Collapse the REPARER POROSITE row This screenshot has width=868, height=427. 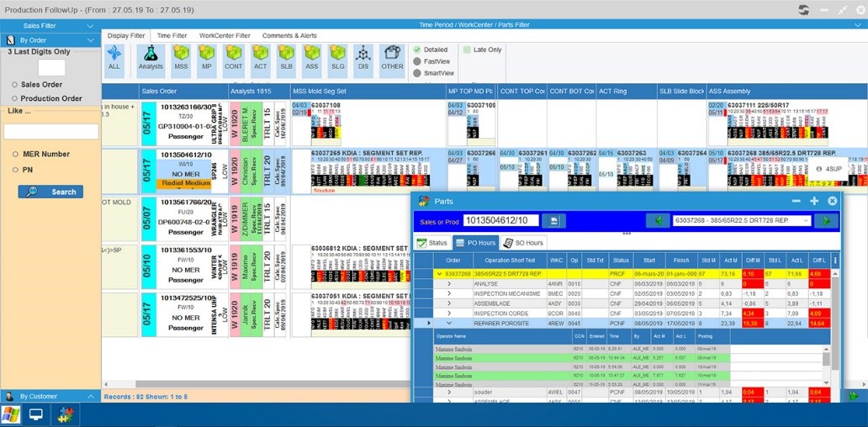pos(449,323)
